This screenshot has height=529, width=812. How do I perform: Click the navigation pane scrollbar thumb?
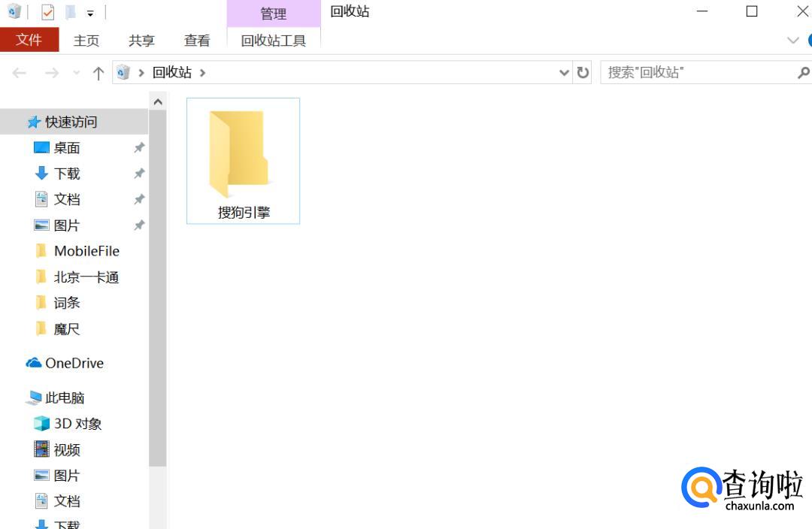[158, 289]
